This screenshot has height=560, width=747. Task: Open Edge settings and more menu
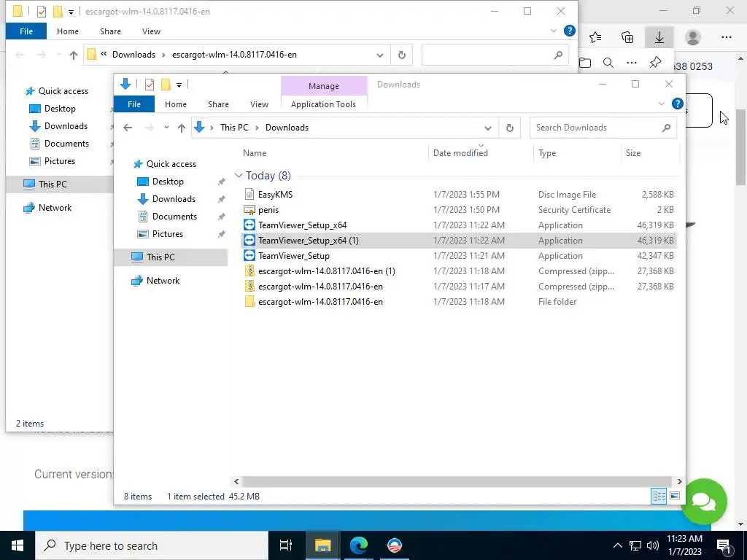[726, 37]
